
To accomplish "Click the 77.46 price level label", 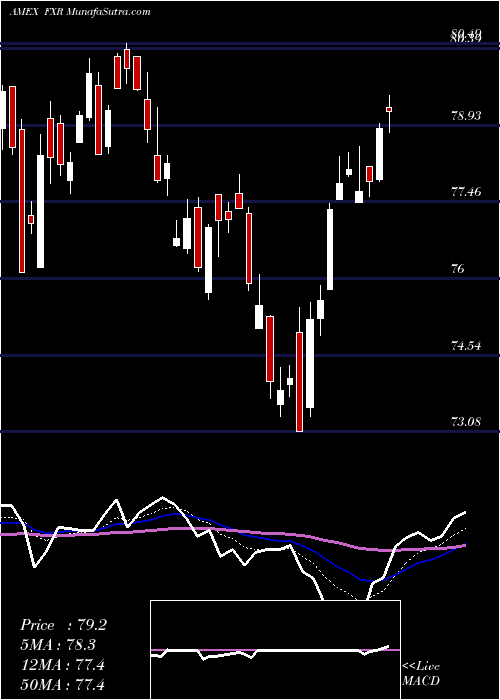I will pyautogui.click(x=466, y=192).
